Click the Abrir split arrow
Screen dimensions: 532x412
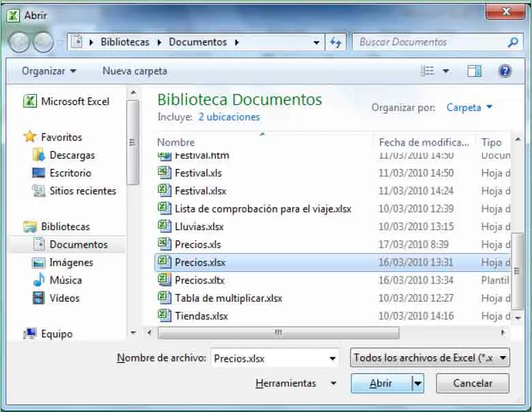click(x=418, y=383)
